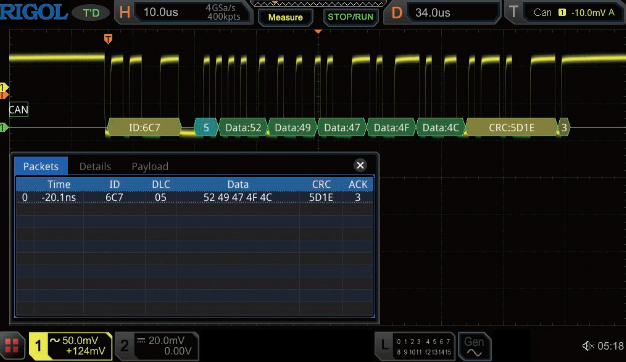Toggle channel 2 button
Image resolution: width=626 pixels, height=362 pixels.
(x=125, y=346)
